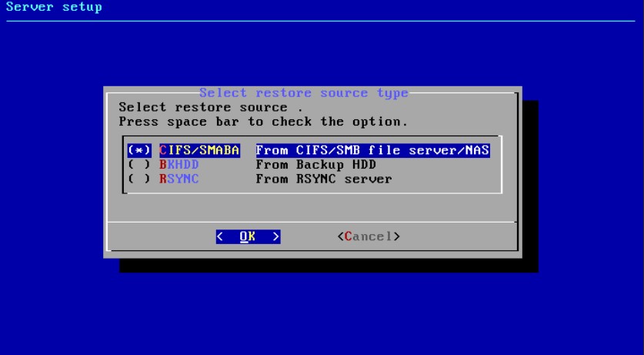Click the 'Select restore source type' dialog title

tap(303, 93)
